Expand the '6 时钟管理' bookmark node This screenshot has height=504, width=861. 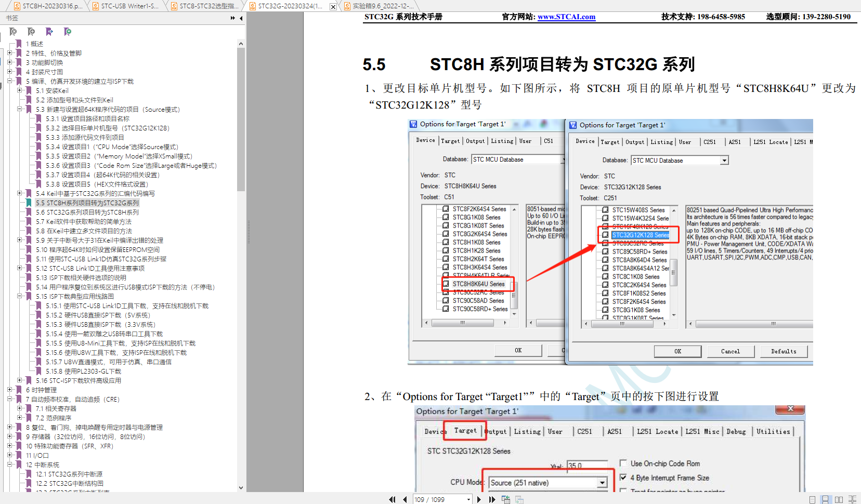9,390
